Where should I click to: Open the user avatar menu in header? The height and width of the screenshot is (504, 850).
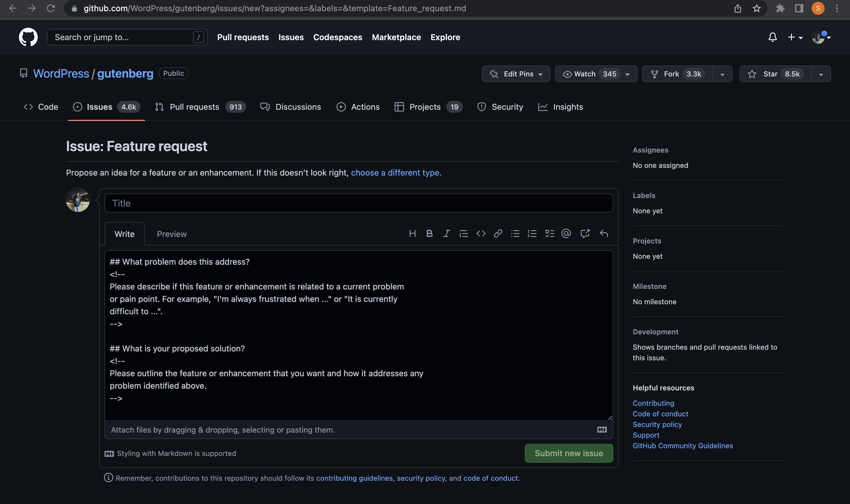[x=821, y=37]
